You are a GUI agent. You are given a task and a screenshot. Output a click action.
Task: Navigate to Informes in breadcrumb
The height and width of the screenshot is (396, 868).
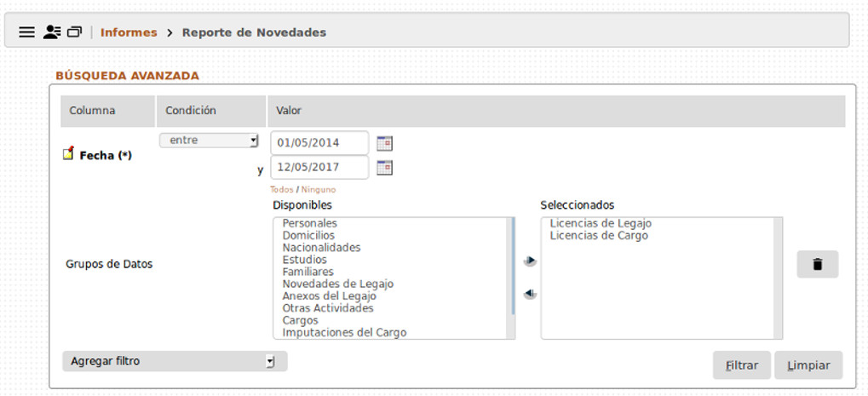[x=129, y=32]
